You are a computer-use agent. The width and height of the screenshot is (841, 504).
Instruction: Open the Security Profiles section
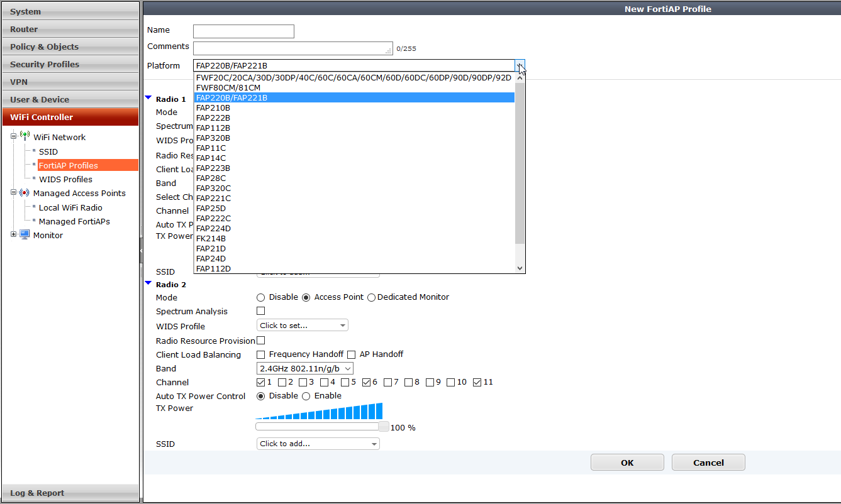tap(70, 64)
